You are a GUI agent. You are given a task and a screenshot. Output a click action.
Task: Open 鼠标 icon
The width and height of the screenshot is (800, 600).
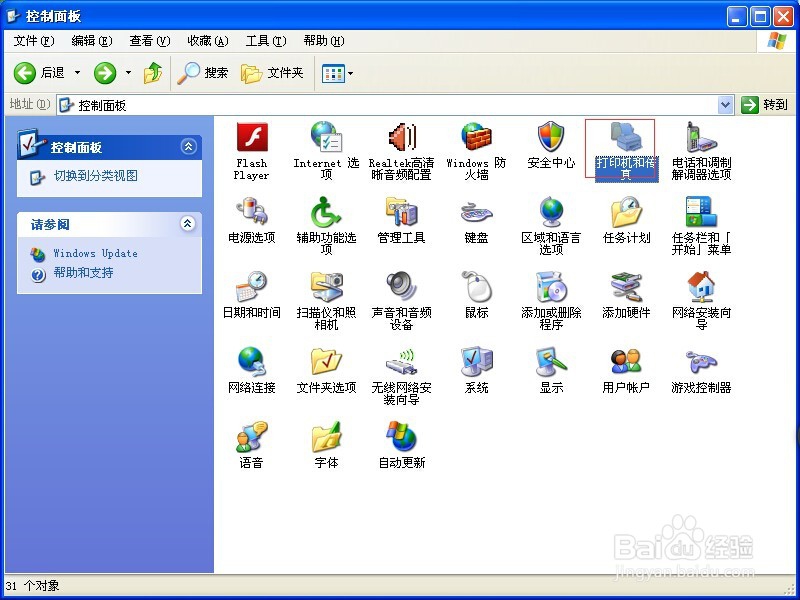(x=476, y=287)
